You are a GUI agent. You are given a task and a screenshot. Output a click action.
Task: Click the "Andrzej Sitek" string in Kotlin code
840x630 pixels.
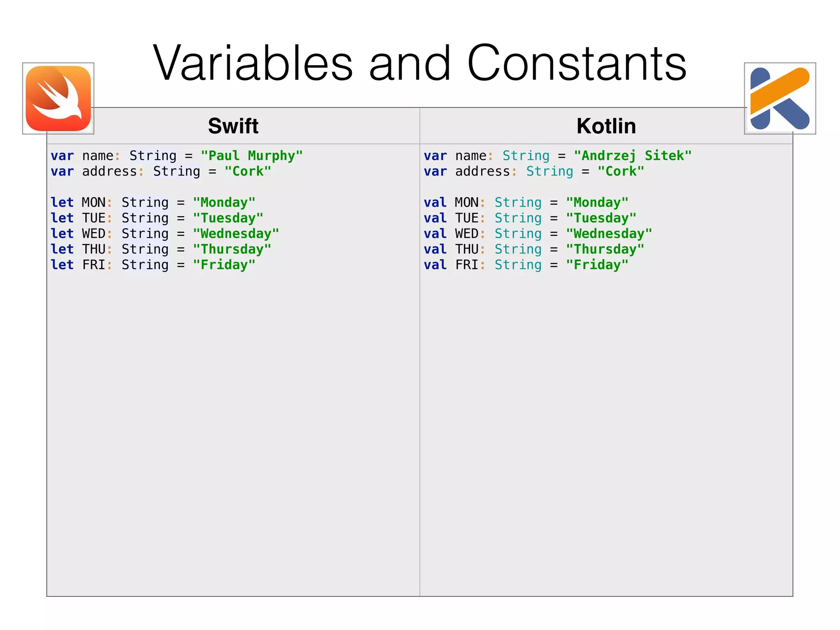click(x=632, y=156)
